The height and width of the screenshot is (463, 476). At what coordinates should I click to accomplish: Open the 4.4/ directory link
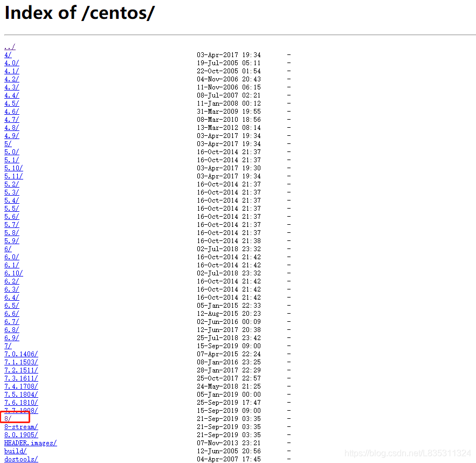pos(11,95)
